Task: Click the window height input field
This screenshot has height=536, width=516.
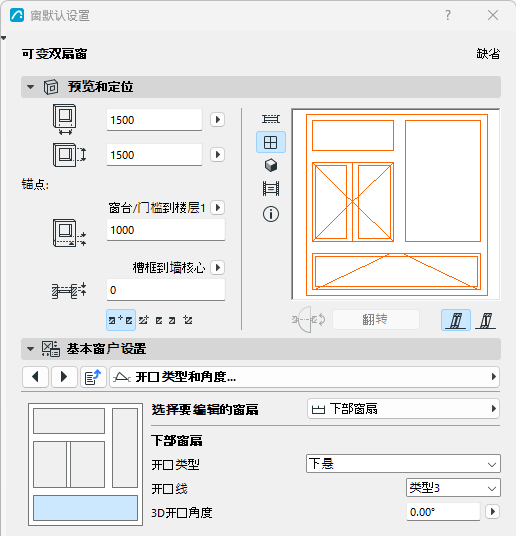Action: click(154, 155)
